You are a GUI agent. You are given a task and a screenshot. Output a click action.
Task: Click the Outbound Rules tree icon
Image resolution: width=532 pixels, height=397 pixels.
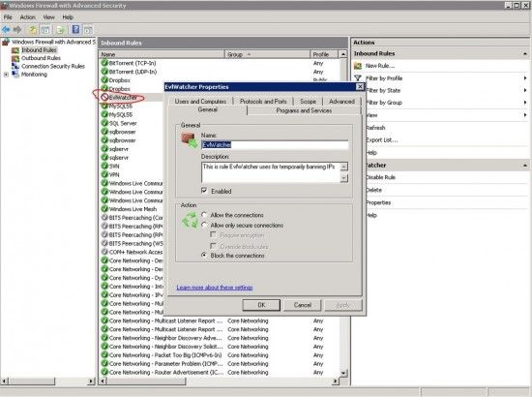15,58
